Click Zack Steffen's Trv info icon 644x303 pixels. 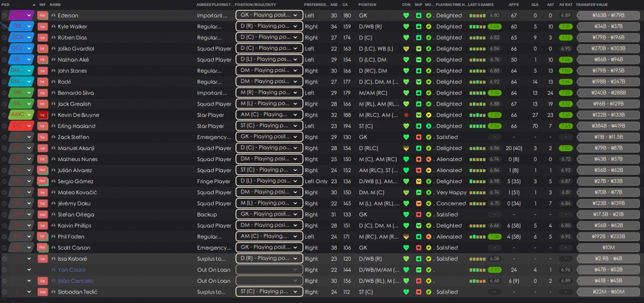(x=43, y=137)
